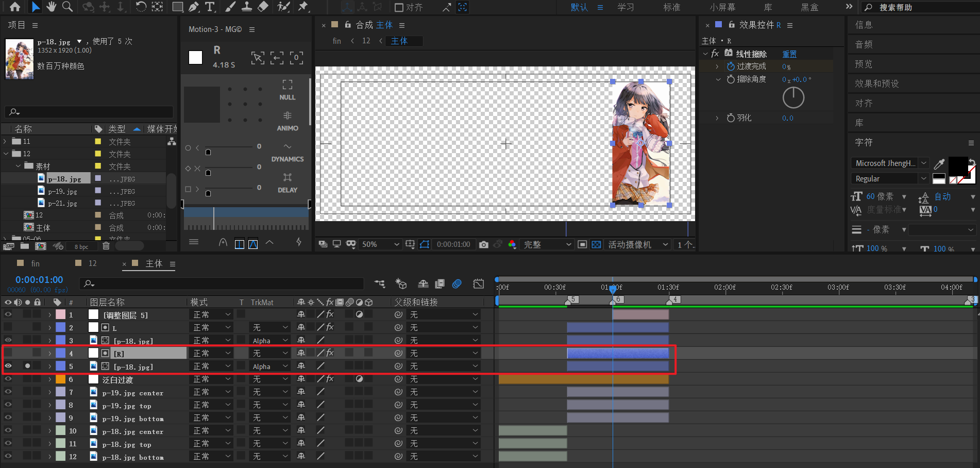Toggle visibility eye of layer 5 p-18.jpg
Image resolution: width=980 pixels, height=468 pixels.
[x=8, y=366]
